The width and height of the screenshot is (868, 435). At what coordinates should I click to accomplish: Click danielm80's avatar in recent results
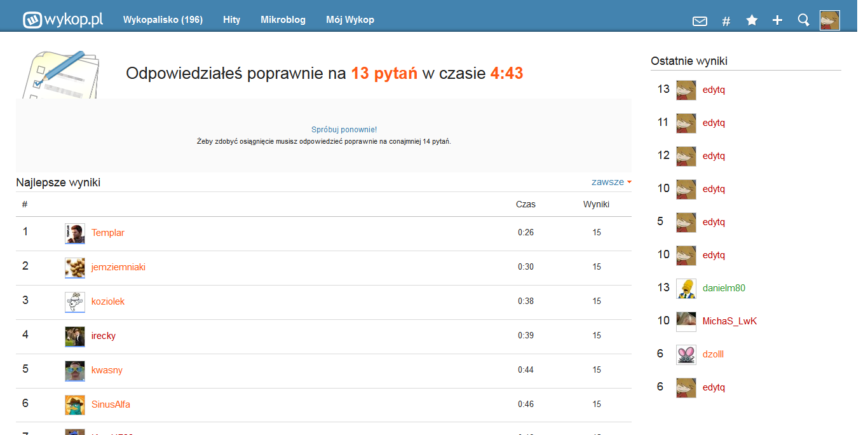coord(686,288)
